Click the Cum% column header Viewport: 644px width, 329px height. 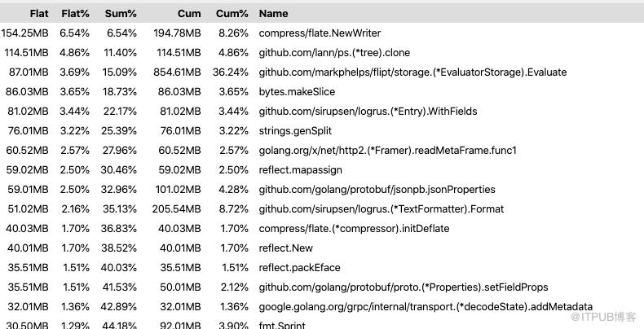pyautogui.click(x=232, y=14)
